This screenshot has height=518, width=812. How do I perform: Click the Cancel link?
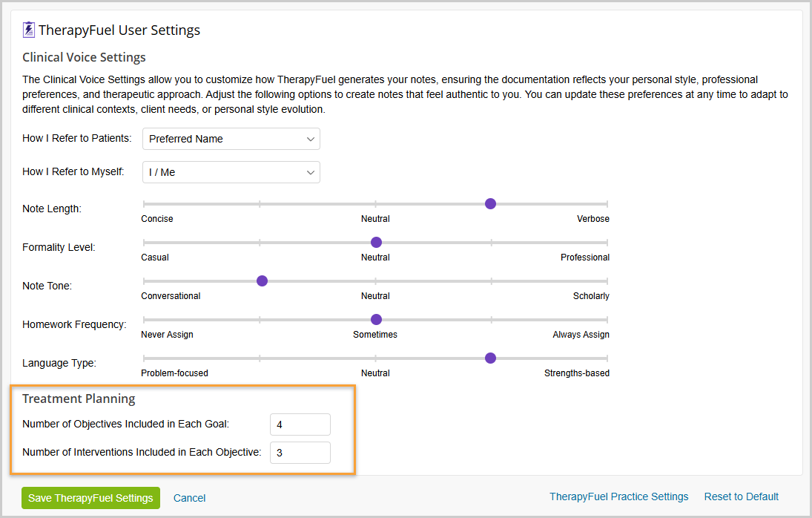tap(190, 498)
